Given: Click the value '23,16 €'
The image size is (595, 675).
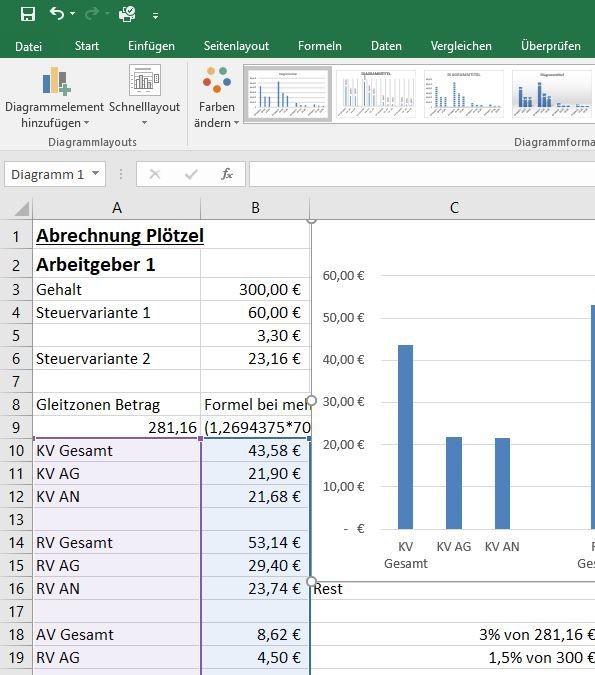Looking at the screenshot, I should tap(274, 359).
